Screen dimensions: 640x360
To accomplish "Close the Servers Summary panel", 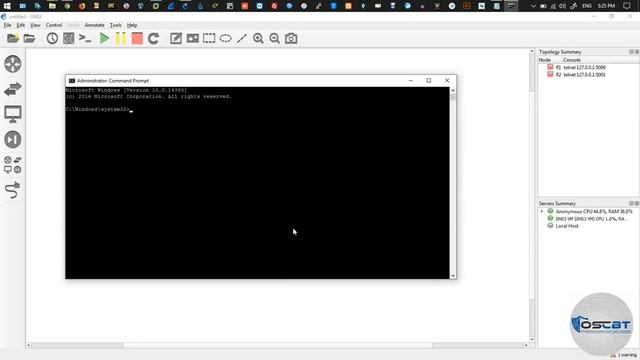I will point(636,203).
